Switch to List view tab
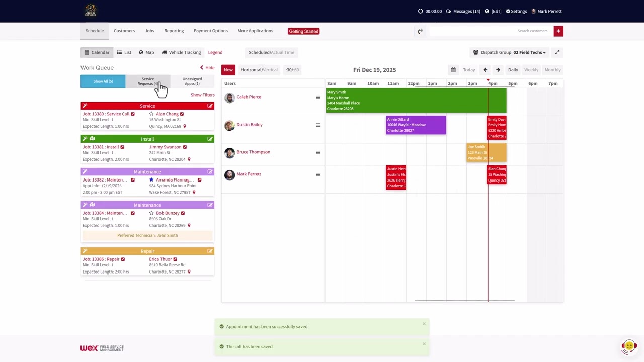The image size is (644, 362). (x=124, y=52)
